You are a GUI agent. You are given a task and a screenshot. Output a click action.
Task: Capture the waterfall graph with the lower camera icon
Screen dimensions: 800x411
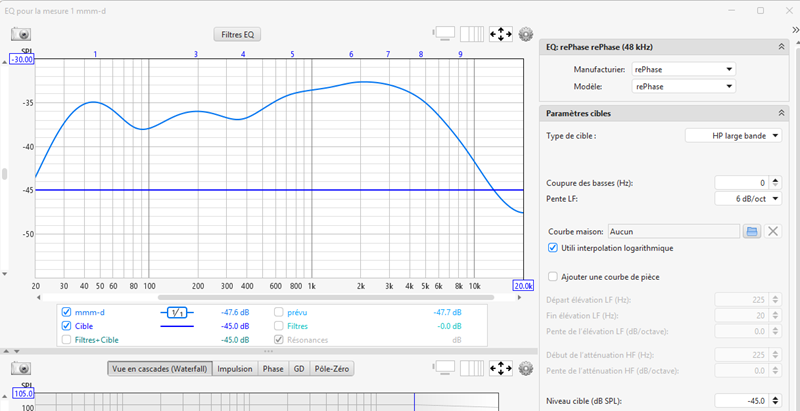pyautogui.click(x=21, y=368)
